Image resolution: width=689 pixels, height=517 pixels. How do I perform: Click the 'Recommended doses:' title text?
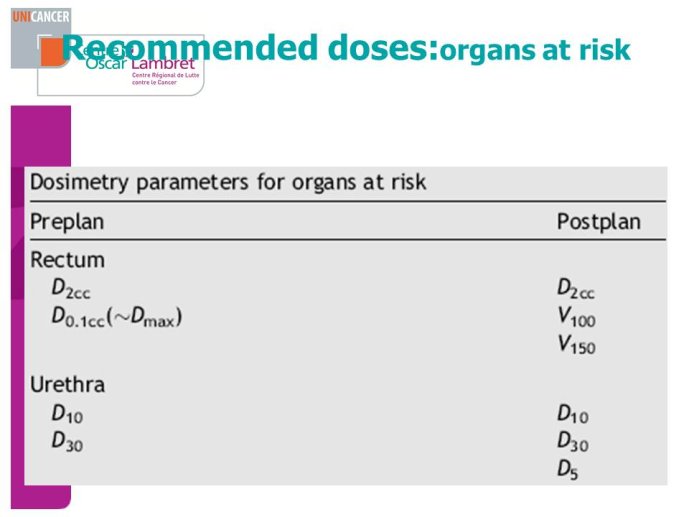click(x=250, y=47)
